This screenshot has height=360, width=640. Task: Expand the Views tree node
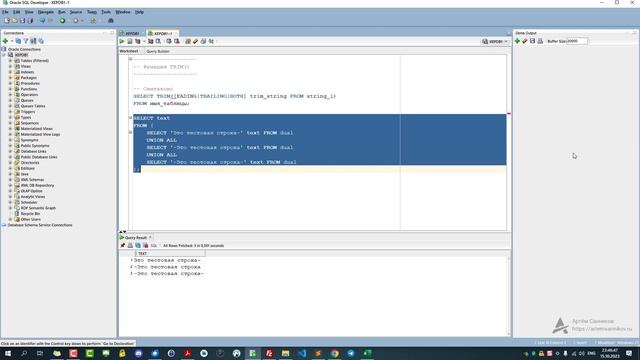pos(10,66)
